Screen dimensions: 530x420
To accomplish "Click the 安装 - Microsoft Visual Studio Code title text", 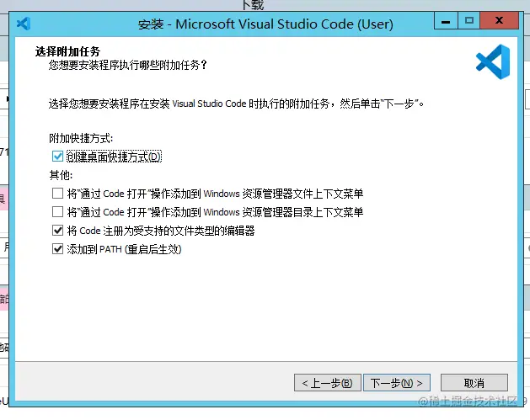I will (265, 24).
